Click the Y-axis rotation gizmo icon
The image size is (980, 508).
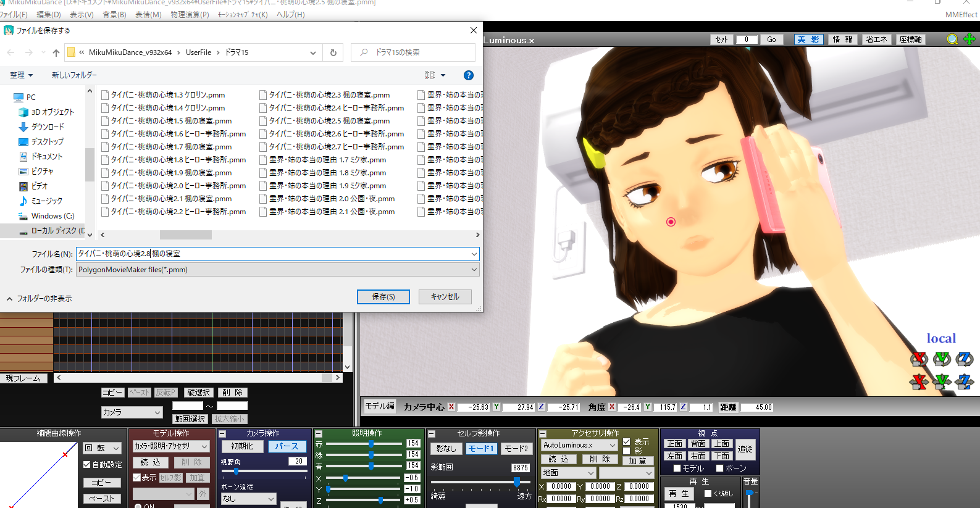pyautogui.click(x=942, y=359)
